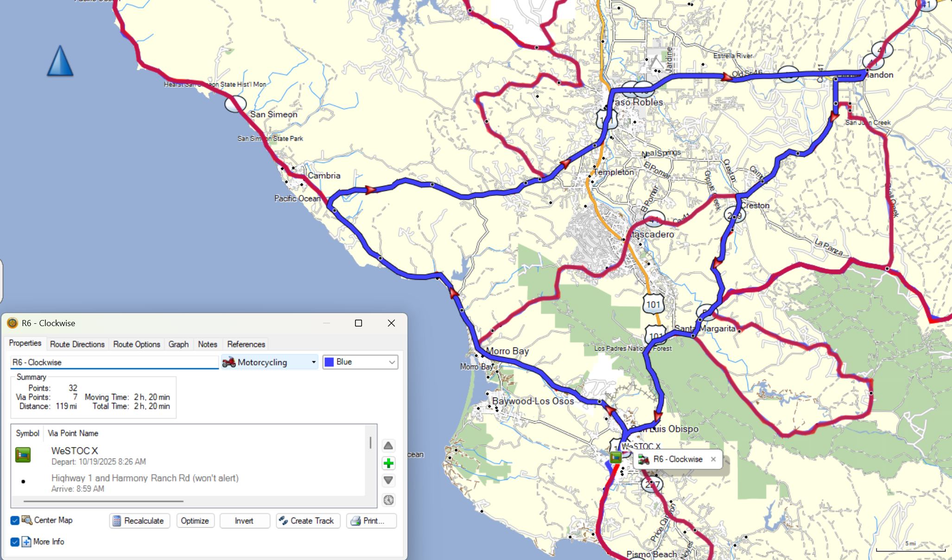Screen dimensions: 952x560
Task: Close the R6 - Clockwise map tooltip
Action: pyautogui.click(x=713, y=459)
